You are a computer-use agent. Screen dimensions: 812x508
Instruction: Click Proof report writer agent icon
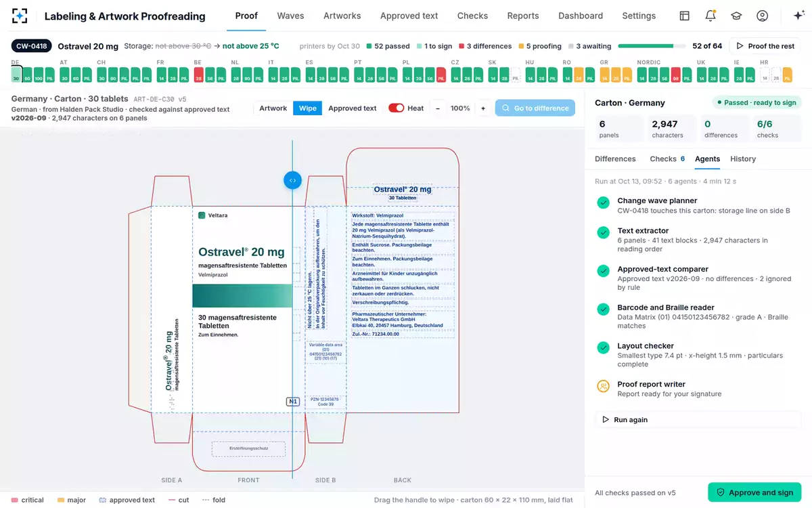click(604, 386)
